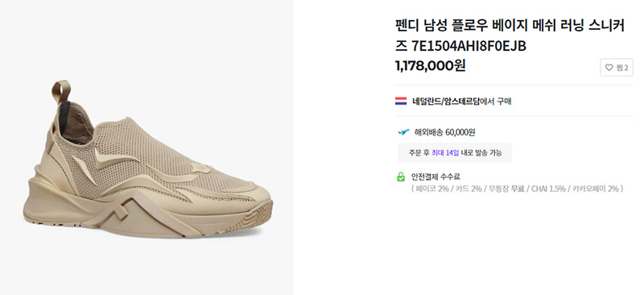Click the 찜 2 wishlist count label
The image size is (644, 295).
622,68
